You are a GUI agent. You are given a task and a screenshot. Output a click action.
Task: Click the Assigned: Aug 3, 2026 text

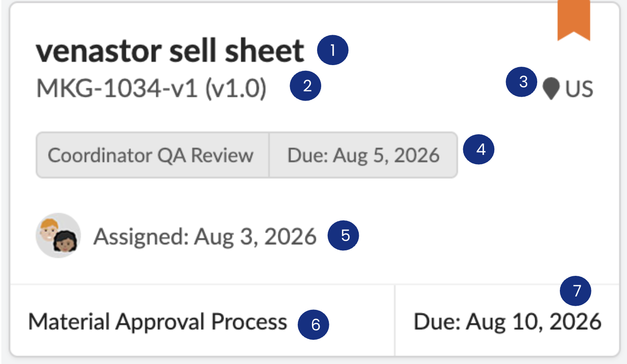pyautogui.click(x=205, y=237)
